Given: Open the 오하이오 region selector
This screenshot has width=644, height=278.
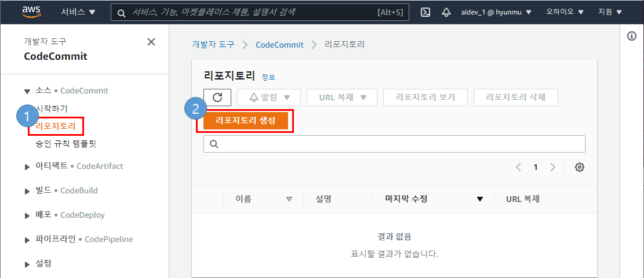Looking at the screenshot, I should point(565,12).
